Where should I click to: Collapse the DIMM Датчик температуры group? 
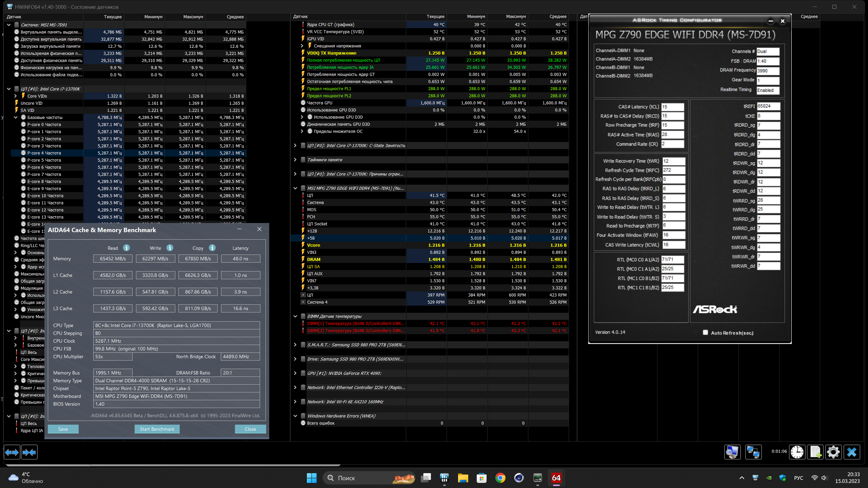295,316
